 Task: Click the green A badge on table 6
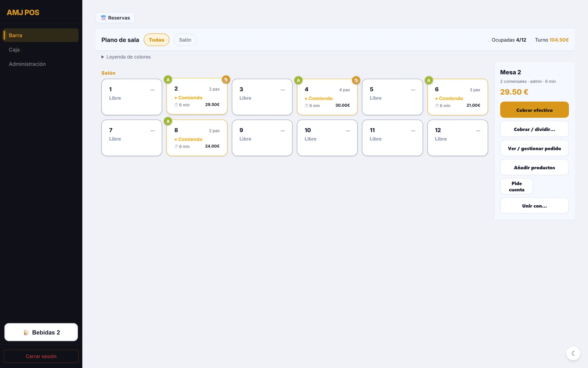429,80
